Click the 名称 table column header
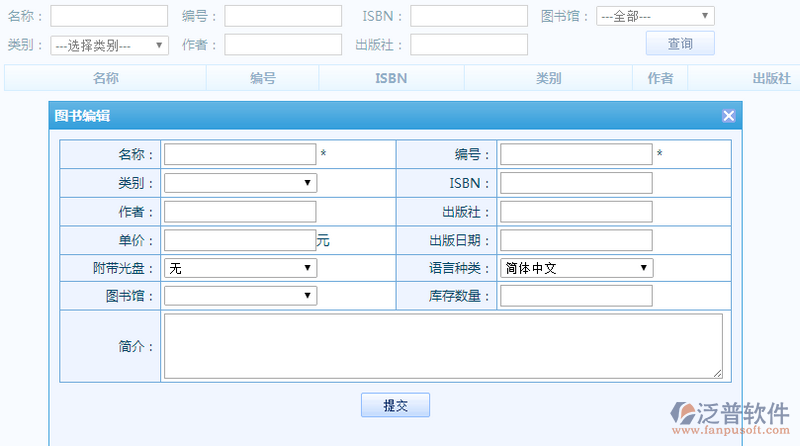 coord(106,78)
